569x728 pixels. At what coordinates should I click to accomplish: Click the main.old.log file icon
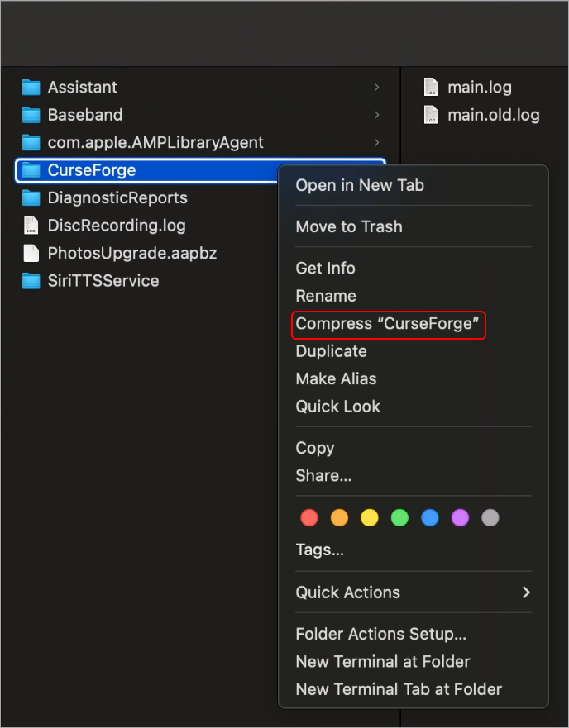pos(431,115)
